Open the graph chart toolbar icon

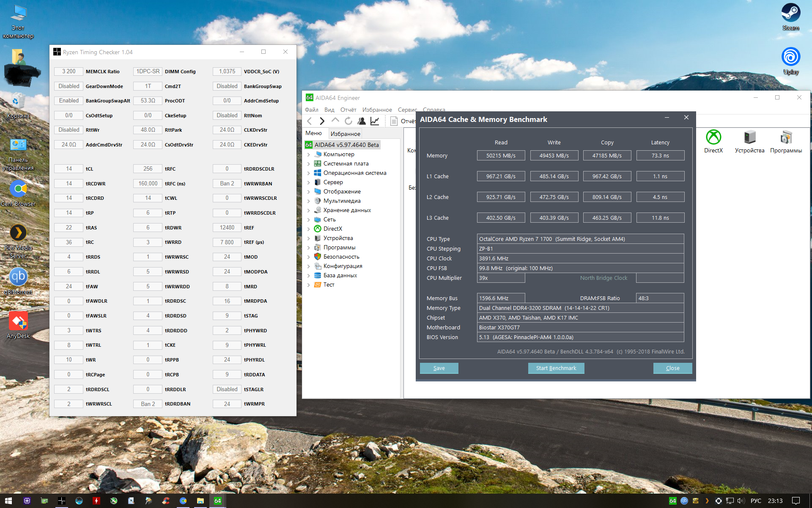[375, 121]
